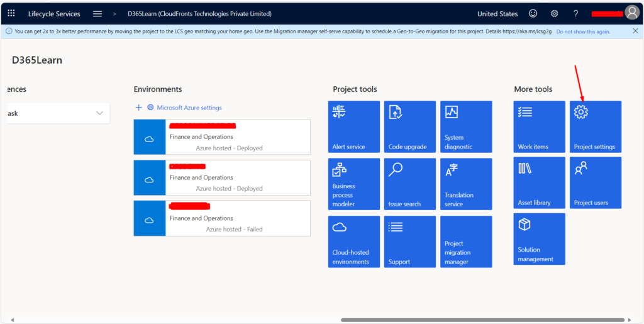Open the Support tile
Viewport: 644px width, 324px height.
coord(410,242)
